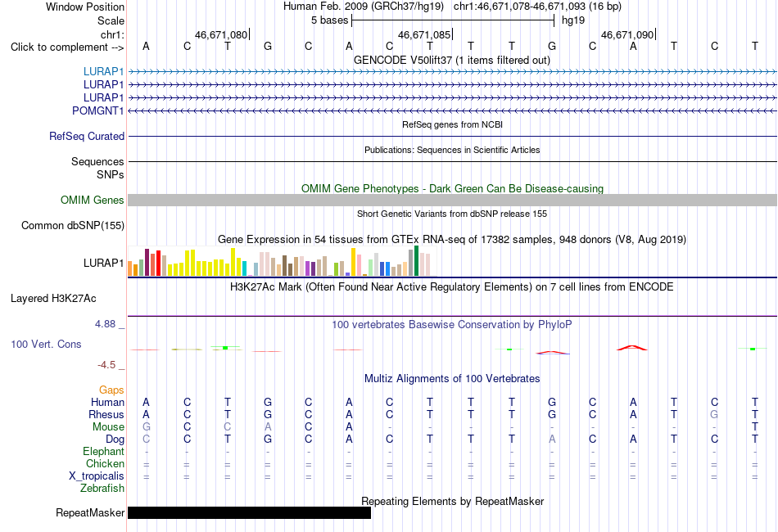Click the black RepeatMasker element bar
This screenshot has height=532, width=778.
(249, 512)
